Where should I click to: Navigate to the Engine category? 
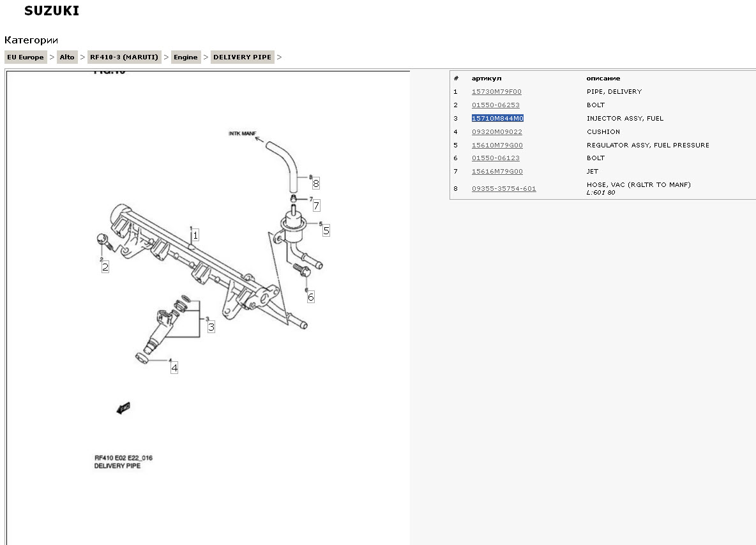pos(186,57)
